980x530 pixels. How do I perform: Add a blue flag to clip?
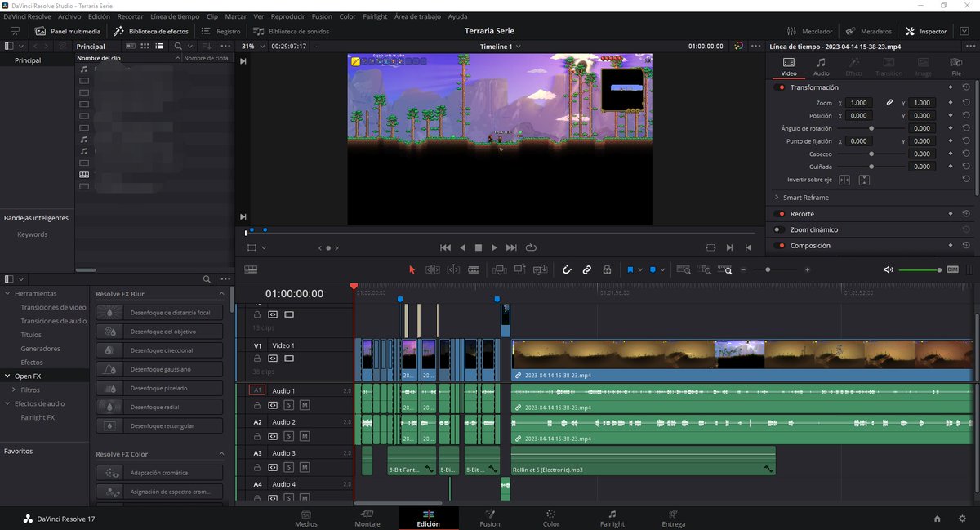pyautogui.click(x=630, y=269)
